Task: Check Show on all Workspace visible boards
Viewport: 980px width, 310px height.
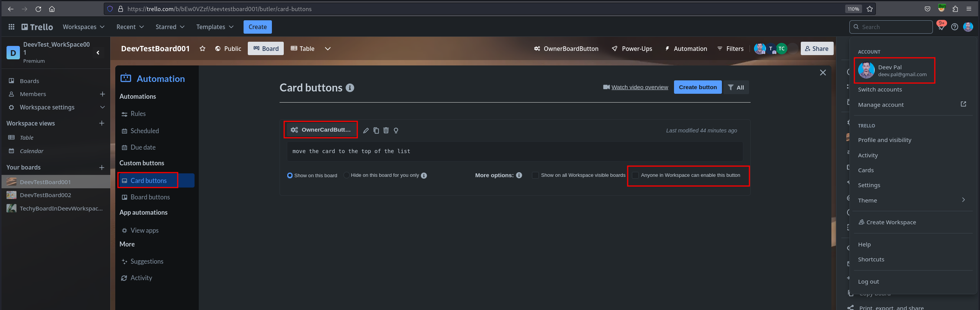Action: tap(535, 175)
